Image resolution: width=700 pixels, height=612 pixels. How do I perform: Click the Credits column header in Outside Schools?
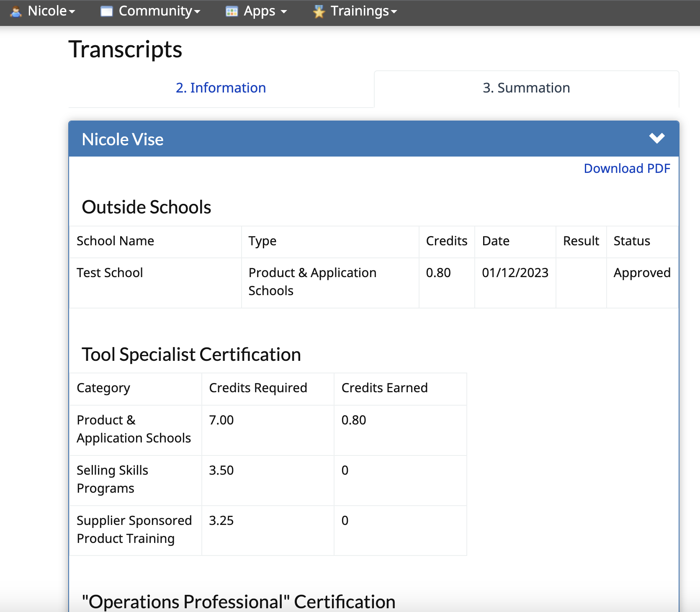point(446,241)
